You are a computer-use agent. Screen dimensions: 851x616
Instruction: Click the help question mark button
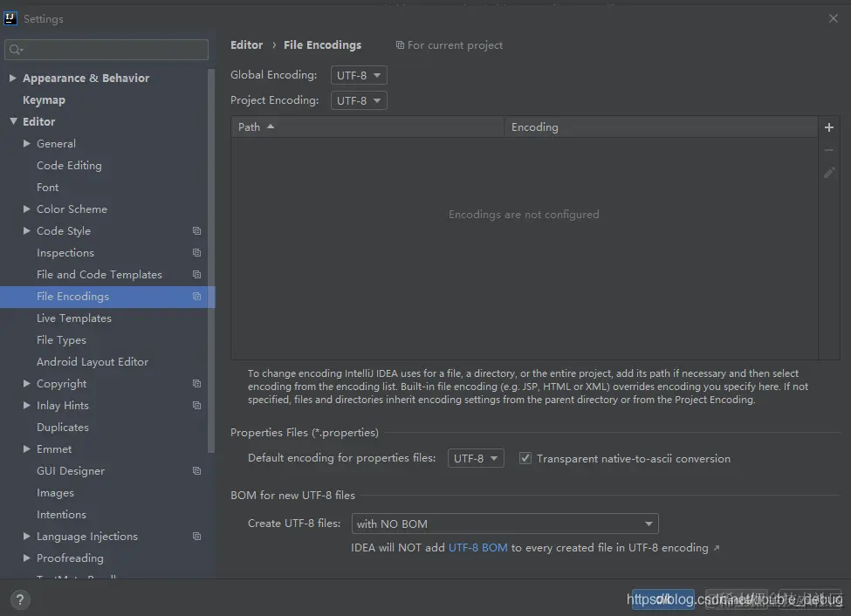click(x=20, y=599)
